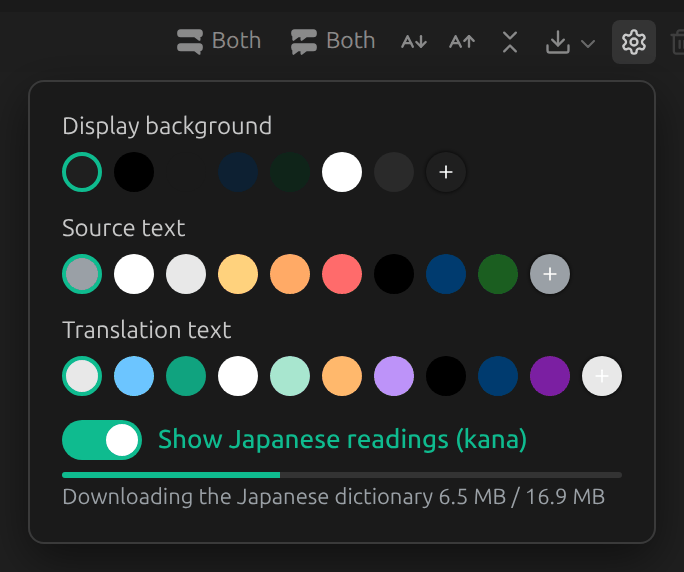Image resolution: width=684 pixels, height=572 pixels.
Task: Choose dark navy for Display background
Action: (x=238, y=172)
